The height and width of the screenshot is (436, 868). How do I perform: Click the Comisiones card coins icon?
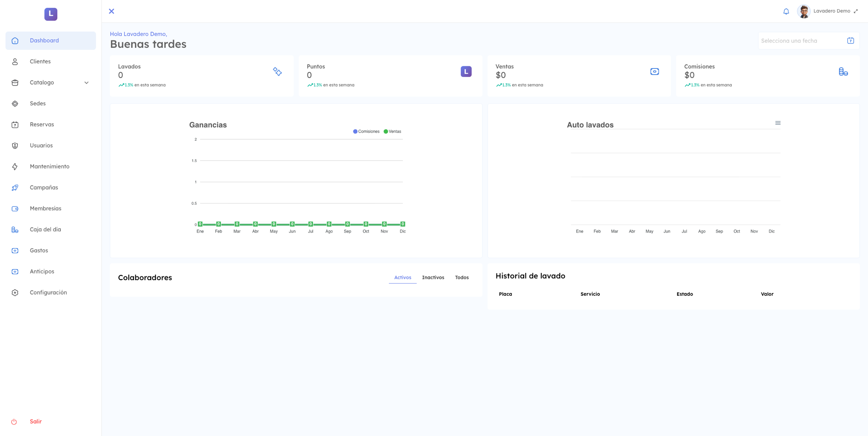point(843,72)
